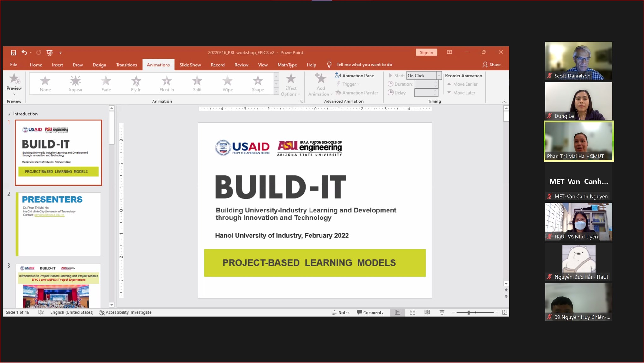The width and height of the screenshot is (644, 363).
Task: Switch to the Slide Show tab
Action: coord(190,65)
